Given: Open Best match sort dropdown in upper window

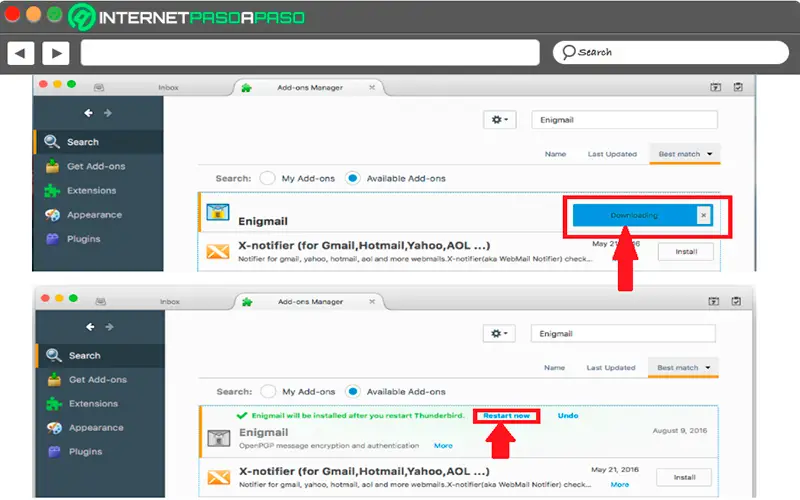Looking at the screenshot, I should (x=685, y=154).
